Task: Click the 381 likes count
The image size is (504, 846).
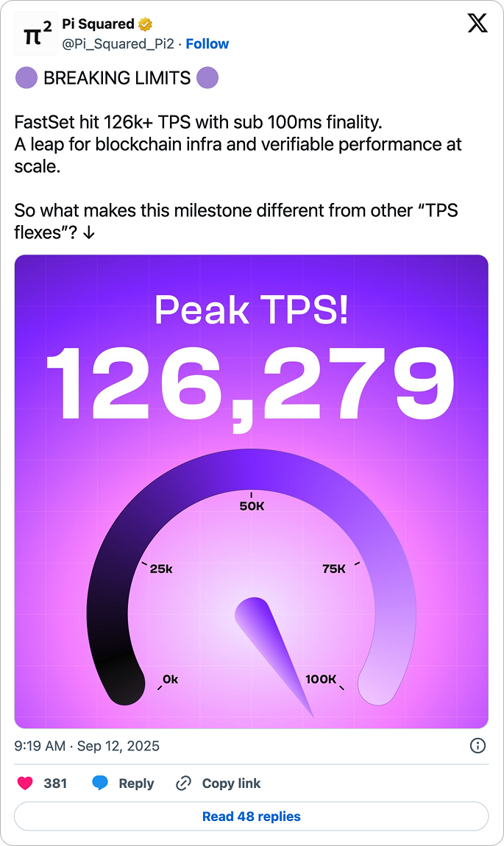Action: [55, 783]
